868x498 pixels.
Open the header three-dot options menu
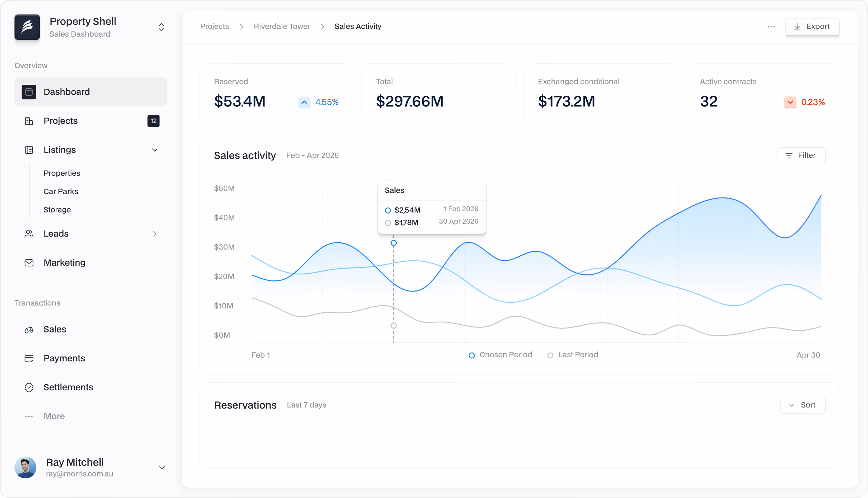coord(771,27)
